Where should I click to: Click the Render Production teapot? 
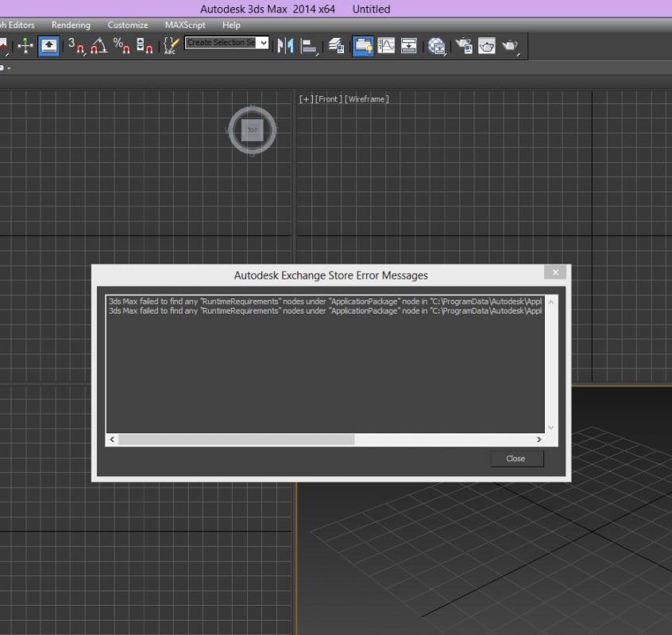(x=510, y=46)
